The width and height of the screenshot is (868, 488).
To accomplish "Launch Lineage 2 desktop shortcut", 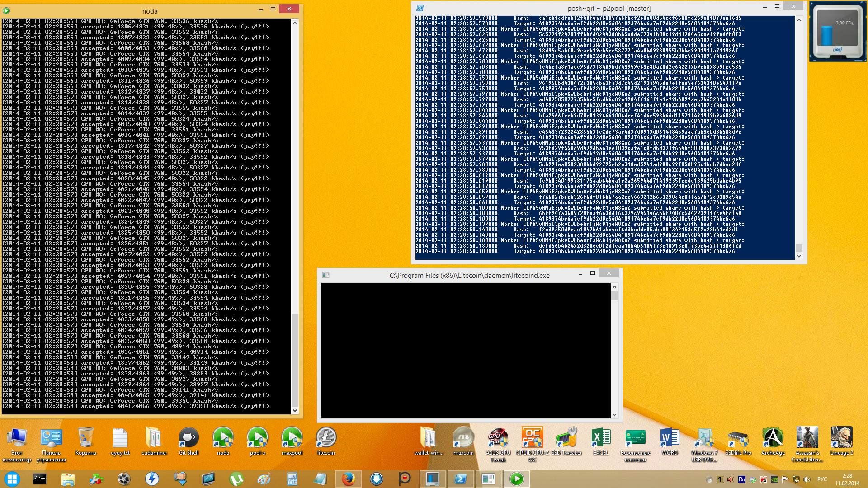I will click(x=841, y=442).
